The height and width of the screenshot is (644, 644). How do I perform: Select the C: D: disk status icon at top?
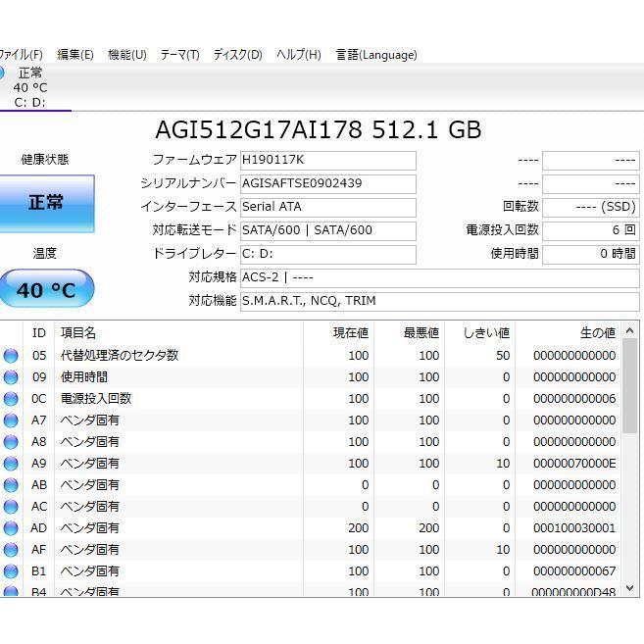click(x=3, y=74)
